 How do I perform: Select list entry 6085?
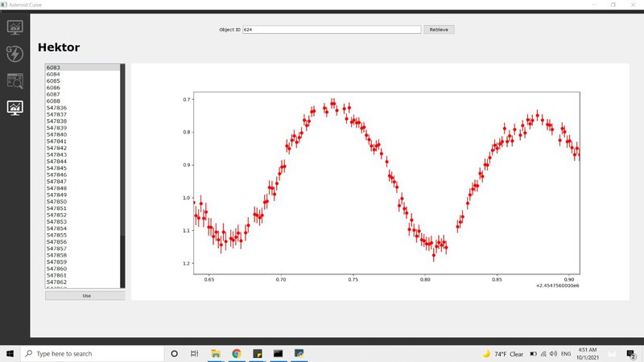point(83,81)
